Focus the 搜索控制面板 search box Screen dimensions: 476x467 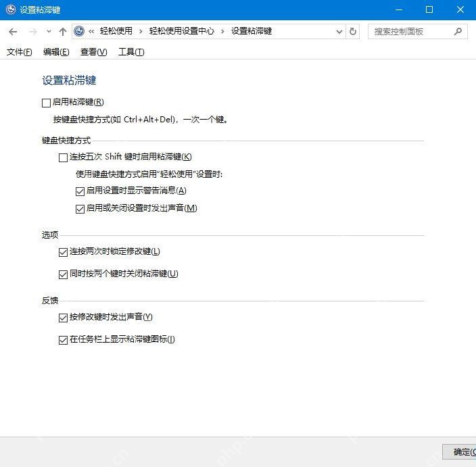pyautogui.click(x=417, y=32)
